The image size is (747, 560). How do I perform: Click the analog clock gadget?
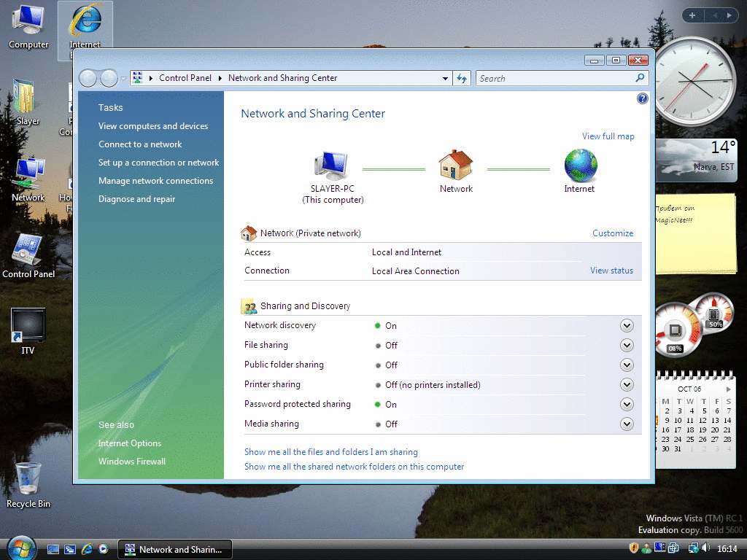[x=694, y=82]
